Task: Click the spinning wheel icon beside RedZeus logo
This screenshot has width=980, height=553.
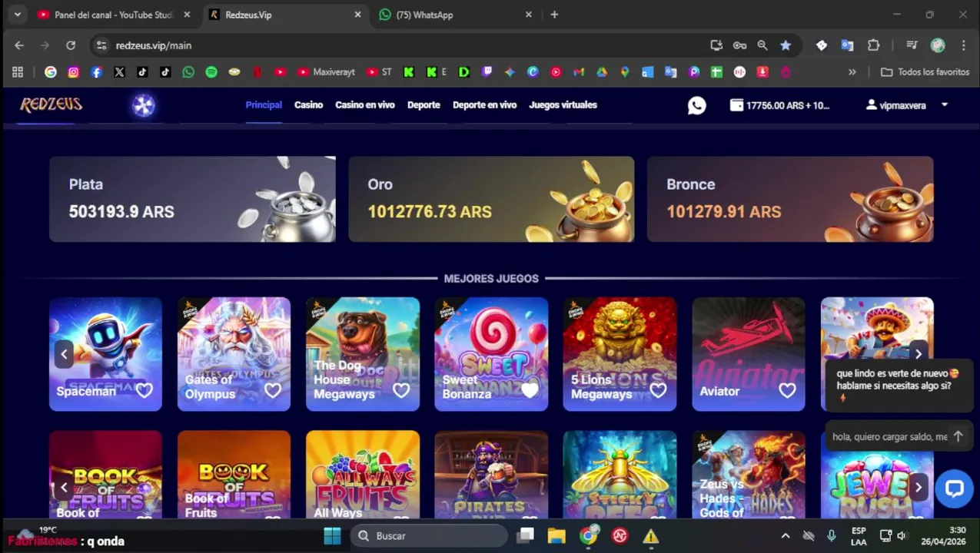Action: click(144, 105)
